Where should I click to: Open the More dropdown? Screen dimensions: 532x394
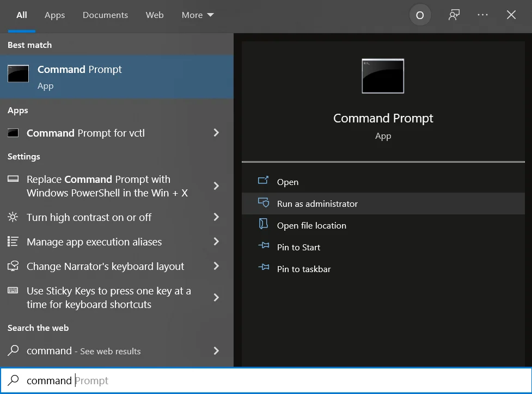pos(198,15)
